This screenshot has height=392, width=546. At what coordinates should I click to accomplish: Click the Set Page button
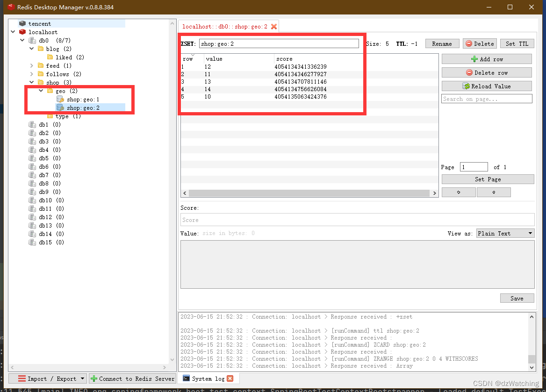pyautogui.click(x=488, y=179)
